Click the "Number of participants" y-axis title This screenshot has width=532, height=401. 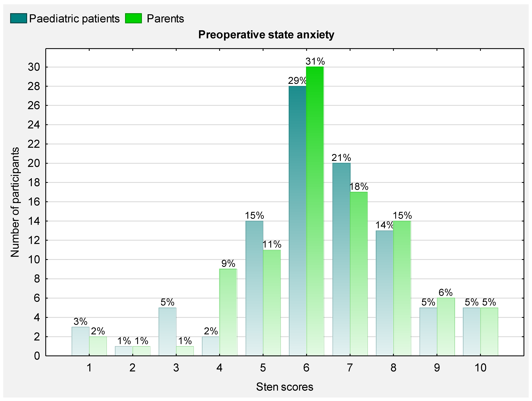coord(15,202)
